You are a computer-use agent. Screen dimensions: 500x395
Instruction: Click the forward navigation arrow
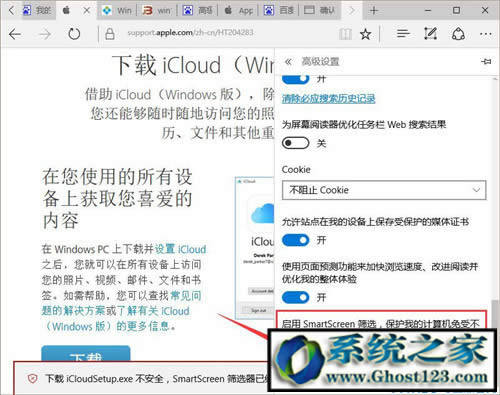click(44, 34)
